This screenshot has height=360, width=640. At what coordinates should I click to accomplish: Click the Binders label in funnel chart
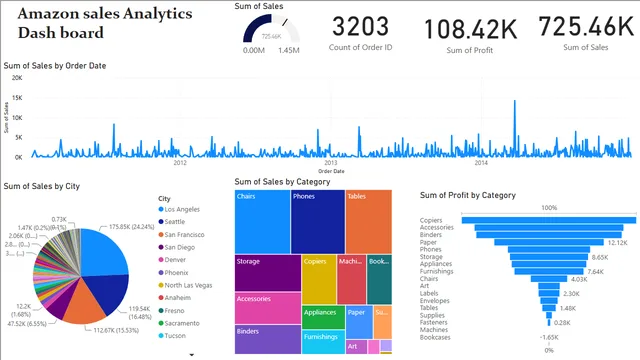[x=431, y=235]
